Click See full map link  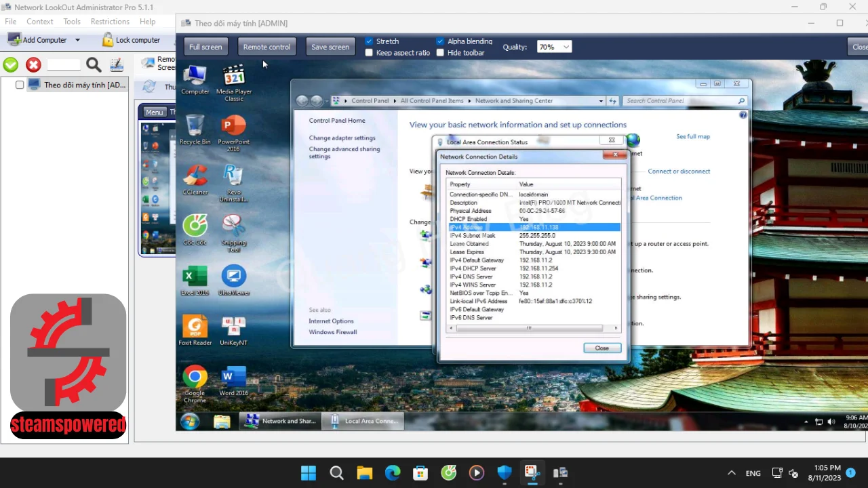[x=693, y=136]
